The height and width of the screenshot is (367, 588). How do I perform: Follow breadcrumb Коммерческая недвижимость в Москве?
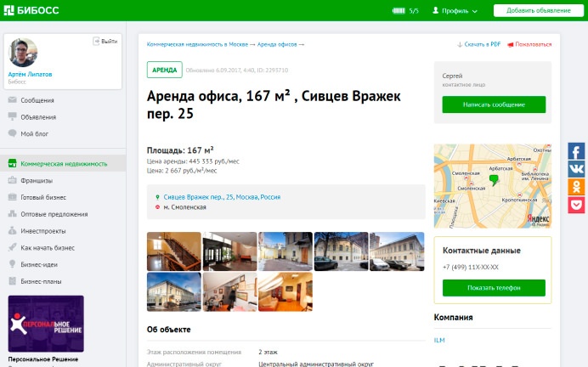(197, 44)
